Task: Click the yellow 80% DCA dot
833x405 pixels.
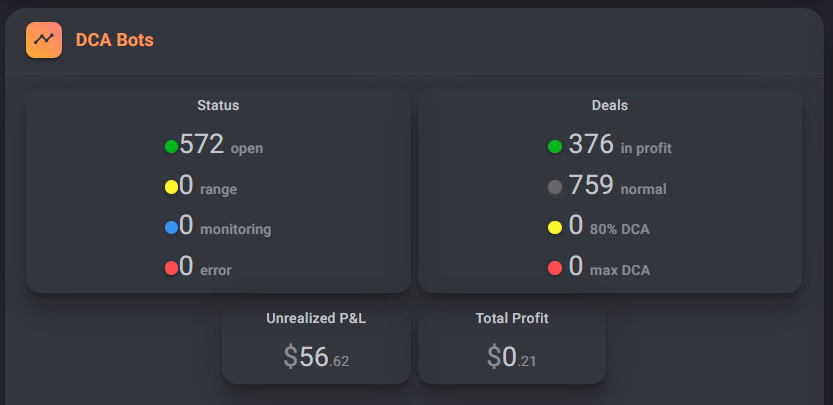Action: click(x=555, y=228)
